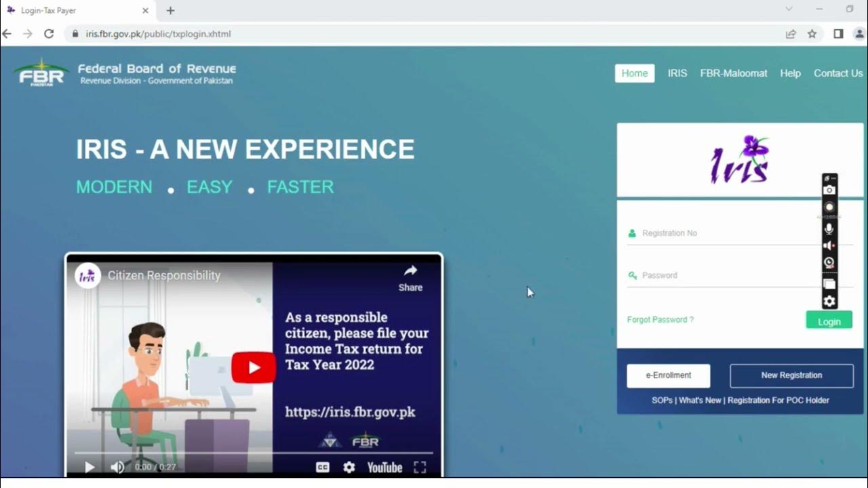This screenshot has width=868, height=488.
Task: Open the FBR-Maloomat menu item
Action: pyautogui.click(x=734, y=73)
